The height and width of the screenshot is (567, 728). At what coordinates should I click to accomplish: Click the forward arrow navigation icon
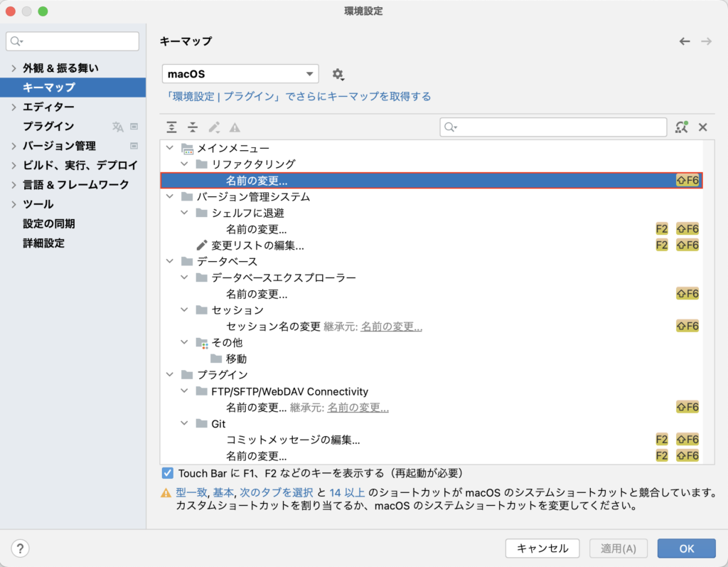tap(706, 41)
